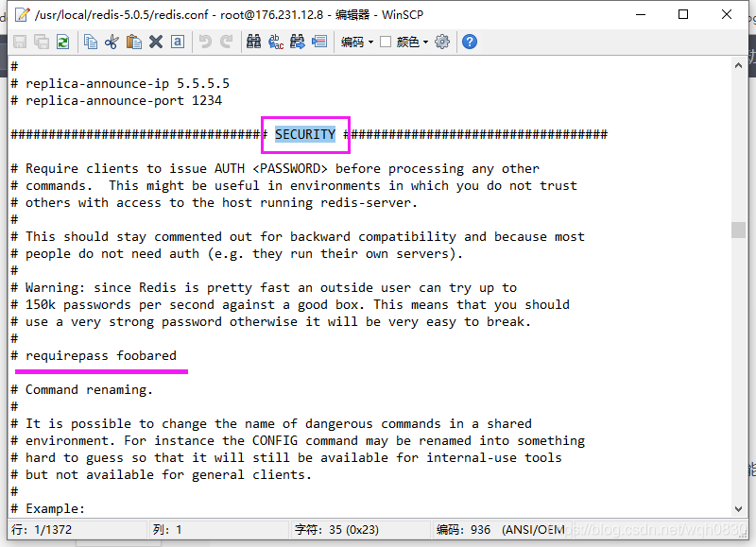Maximize the WinSCP editor window
Viewport: 756px width, 547px height.
pyautogui.click(x=683, y=14)
